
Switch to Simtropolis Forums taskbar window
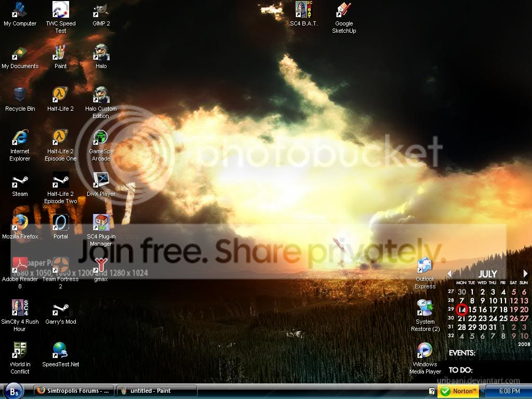74,391
